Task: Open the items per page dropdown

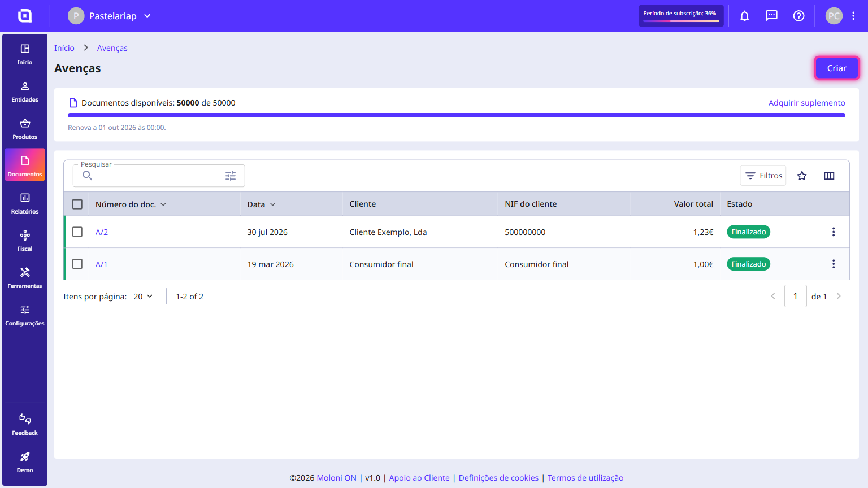Action: (143, 297)
